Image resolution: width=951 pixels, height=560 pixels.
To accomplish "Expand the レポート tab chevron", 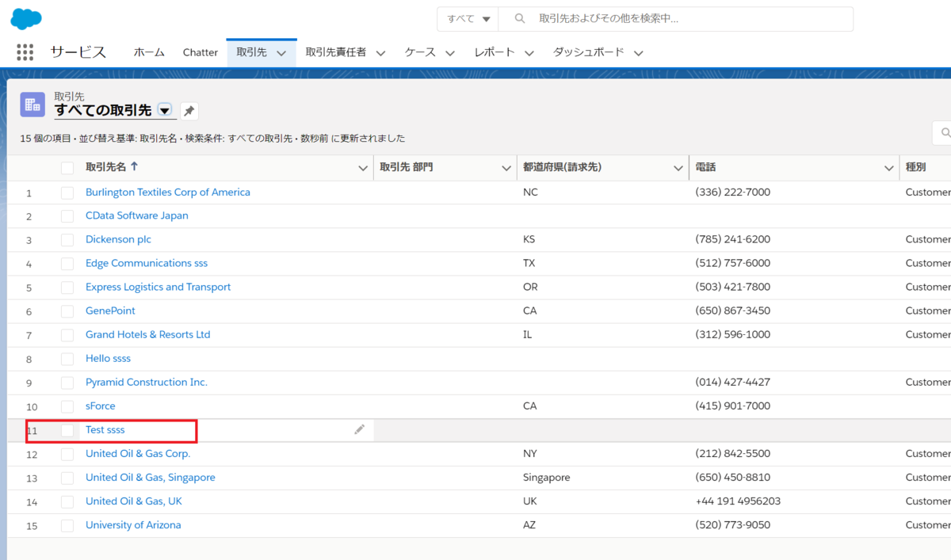I will [529, 53].
